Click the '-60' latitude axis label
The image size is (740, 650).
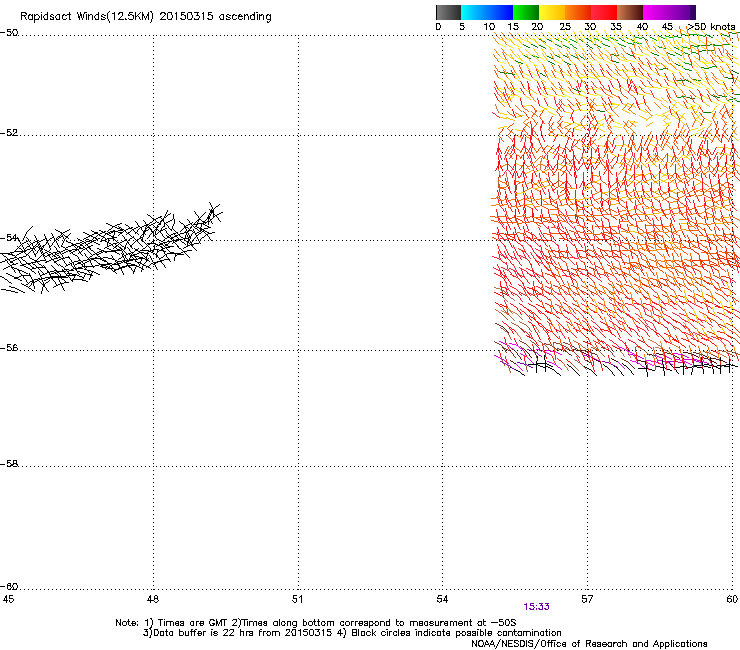(9, 587)
